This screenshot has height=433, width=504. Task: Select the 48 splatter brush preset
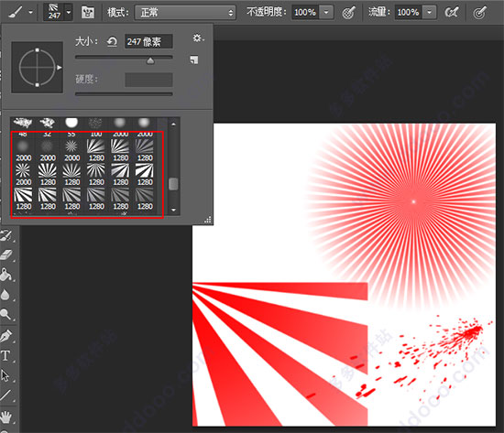point(23,126)
